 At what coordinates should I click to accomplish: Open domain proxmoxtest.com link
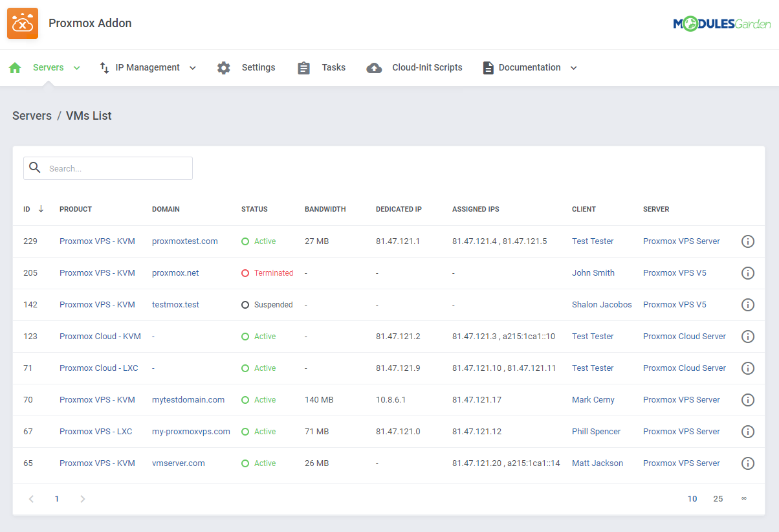185,241
